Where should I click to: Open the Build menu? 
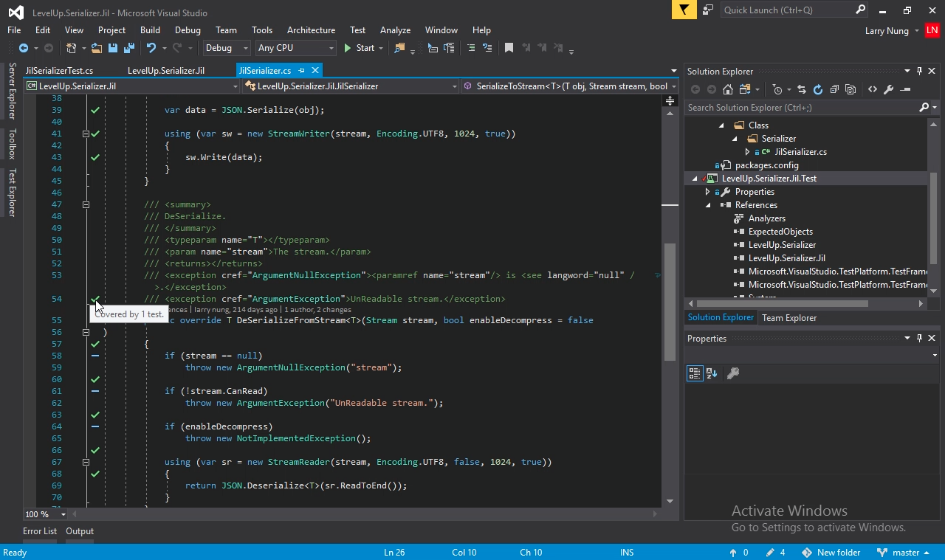coord(150,30)
